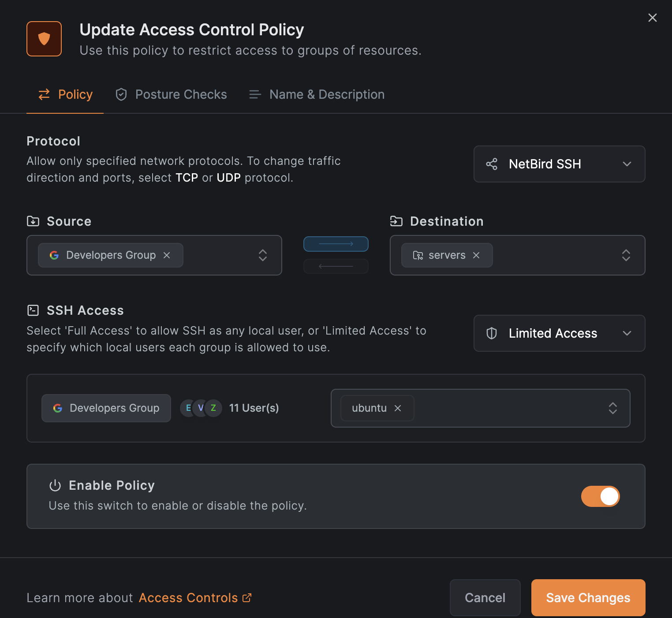672x618 pixels.
Task: Open the Name & Description tab
Action: click(317, 94)
